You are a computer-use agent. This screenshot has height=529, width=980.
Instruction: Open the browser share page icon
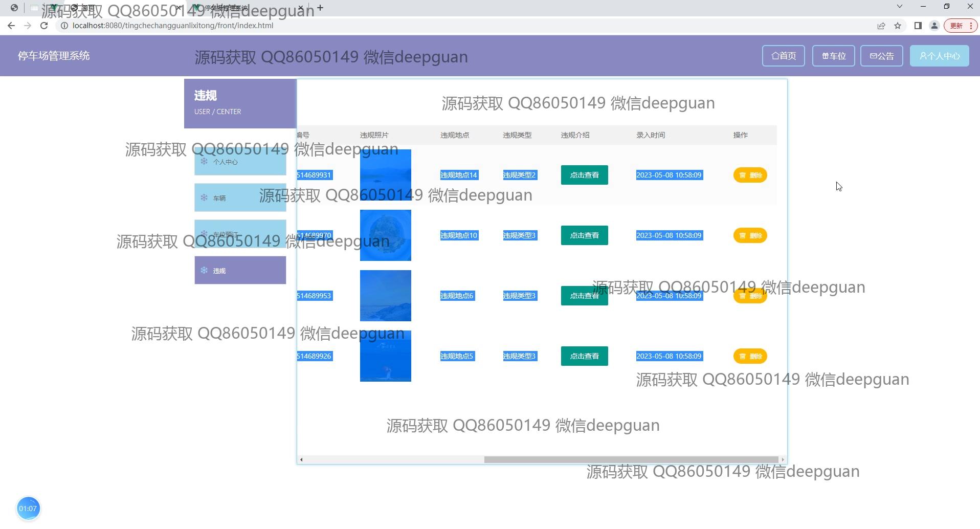pyautogui.click(x=881, y=26)
